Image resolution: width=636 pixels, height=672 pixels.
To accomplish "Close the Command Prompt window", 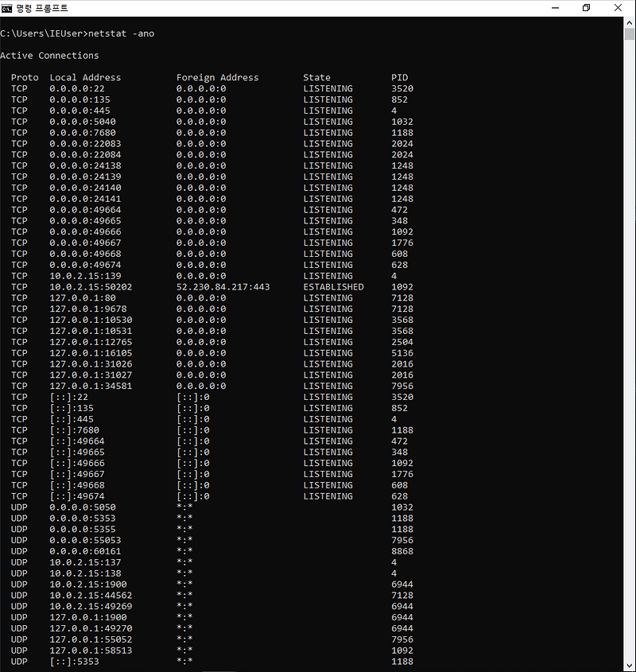I will pyautogui.click(x=618, y=8).
